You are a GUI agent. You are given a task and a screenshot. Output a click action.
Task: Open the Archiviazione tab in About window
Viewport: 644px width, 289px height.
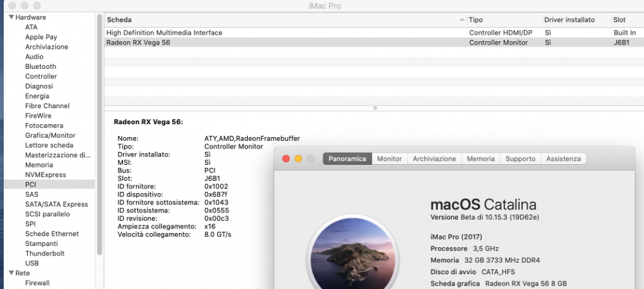pyautogui.click(x=434, y=158)
